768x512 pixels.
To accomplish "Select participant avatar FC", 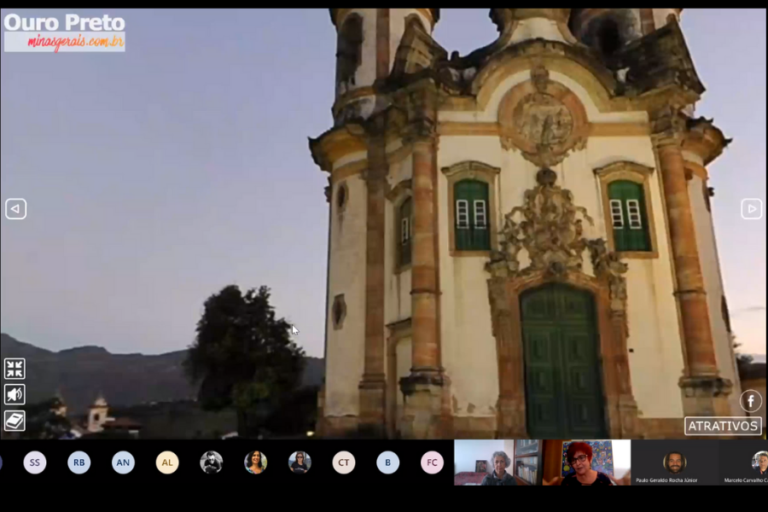I will (x=432, y=462).
